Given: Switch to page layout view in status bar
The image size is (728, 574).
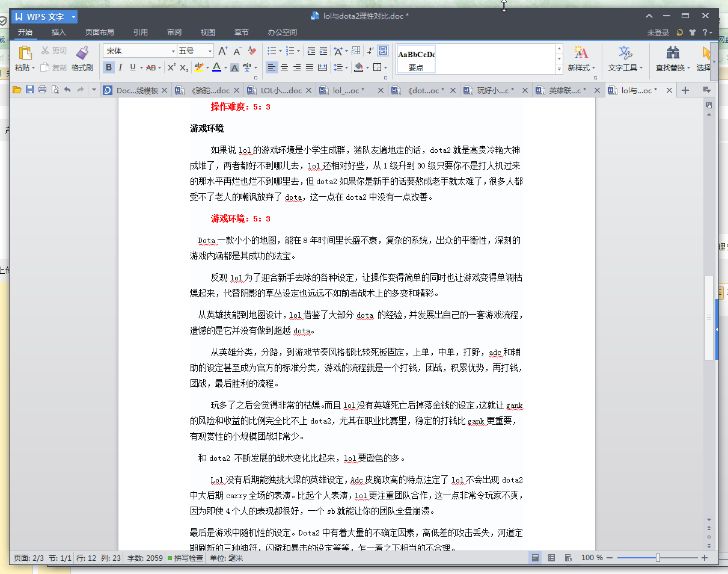Looking at the screenshot, I should [x=535, y=558].
